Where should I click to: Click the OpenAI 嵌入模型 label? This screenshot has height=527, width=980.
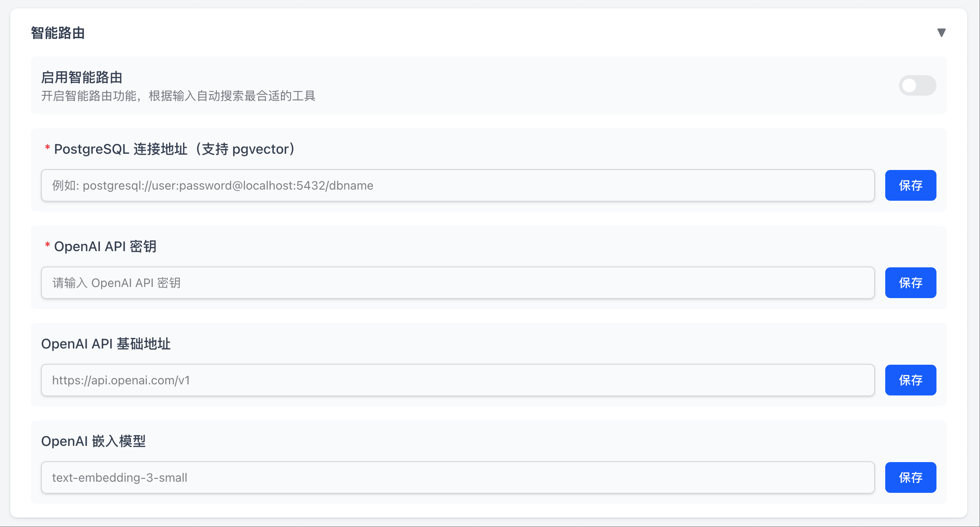tap(93, 441)
